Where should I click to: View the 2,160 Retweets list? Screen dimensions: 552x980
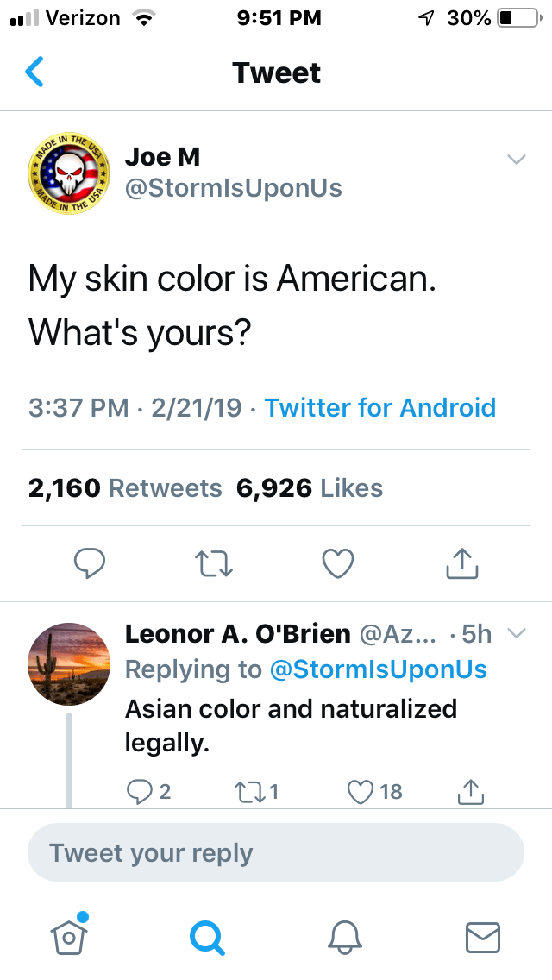[x=125, y=488]
